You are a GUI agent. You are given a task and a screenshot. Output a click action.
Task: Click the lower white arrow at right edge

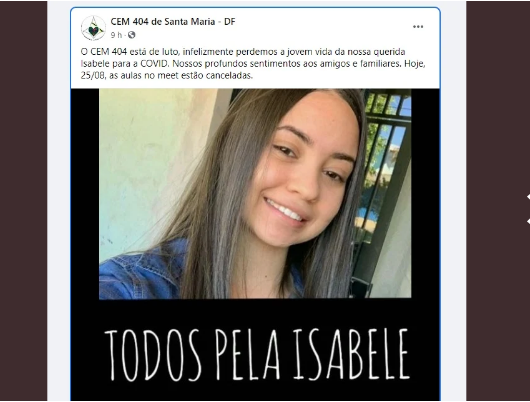point(528,221)
